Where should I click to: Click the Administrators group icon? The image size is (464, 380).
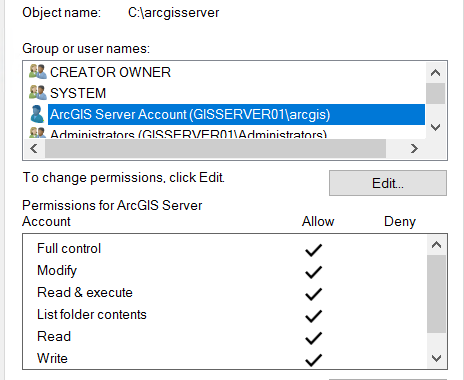click(x=38, y=133)
